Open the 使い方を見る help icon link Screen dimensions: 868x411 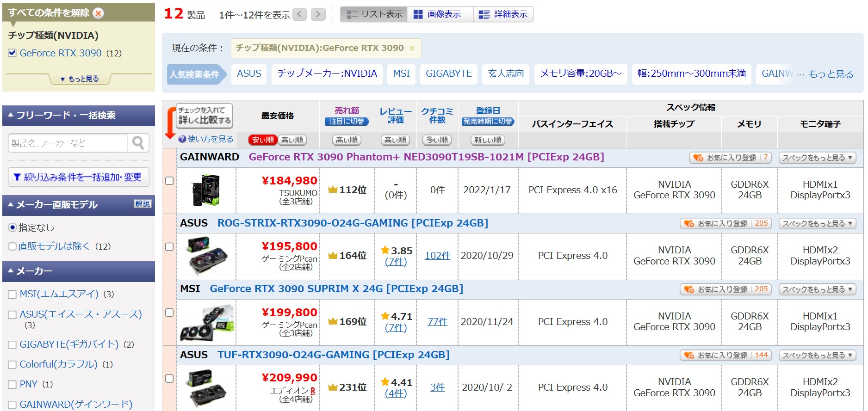coord(205,139)
